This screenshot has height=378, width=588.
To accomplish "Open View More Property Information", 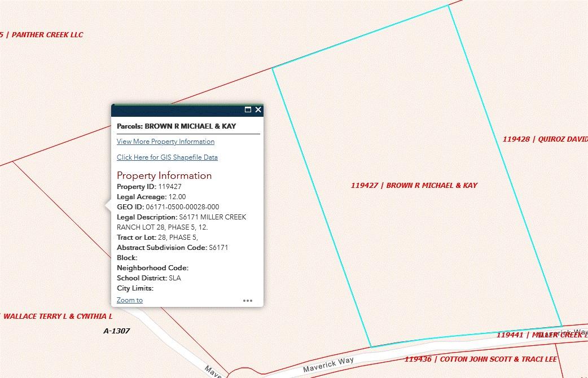I will coord(165,142).
